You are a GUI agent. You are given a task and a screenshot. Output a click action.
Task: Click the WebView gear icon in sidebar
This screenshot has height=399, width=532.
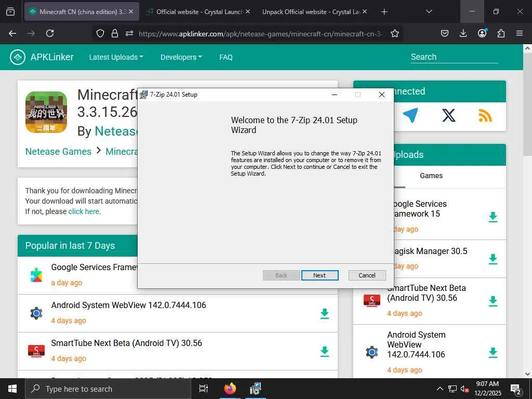click(372, 352)
